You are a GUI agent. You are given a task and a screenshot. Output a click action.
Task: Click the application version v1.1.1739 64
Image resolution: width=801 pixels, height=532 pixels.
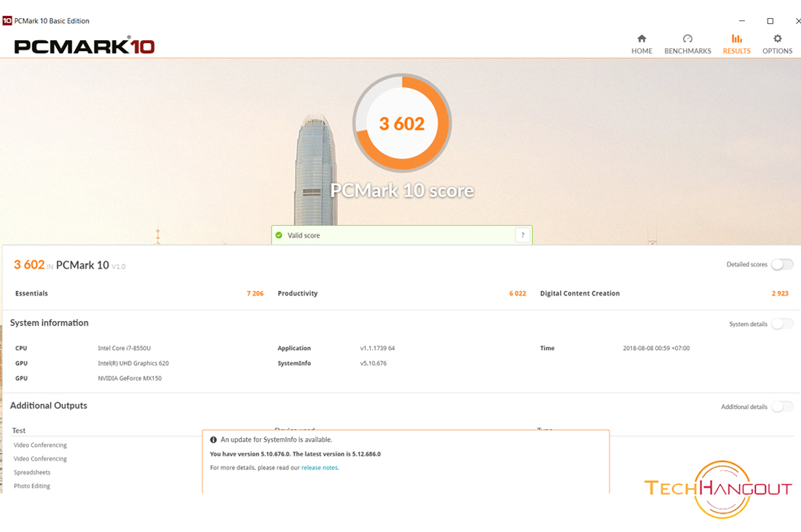pos(377,348)
